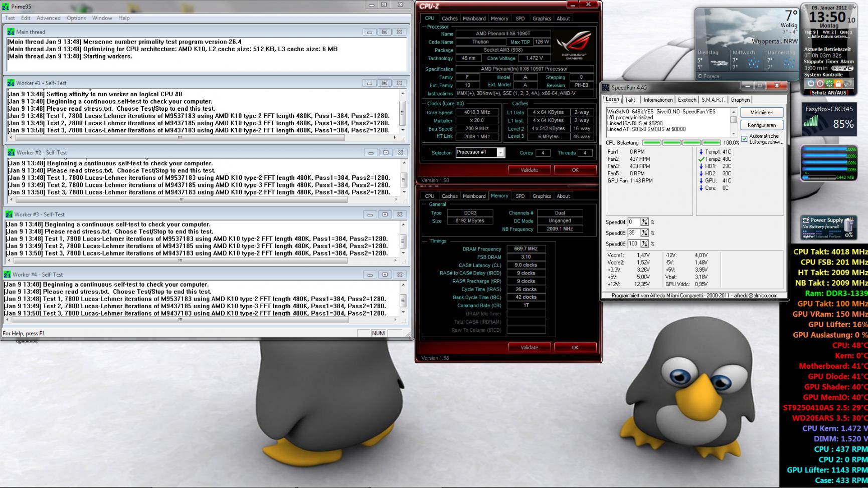Click the Worker #3 Self-Test window icon
Viewport: 868px width, 488px height.
(9, 214)
